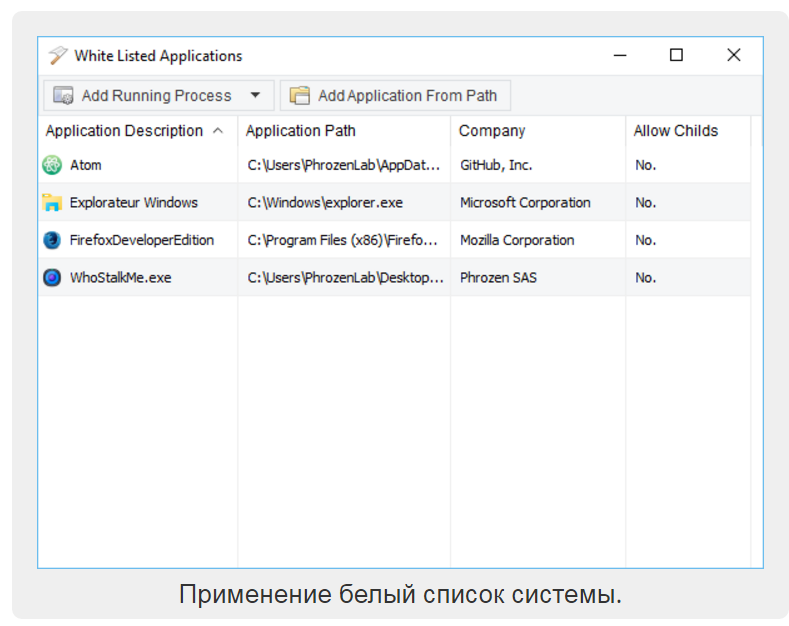
Task: Click the Phrozen SAS company cell
Action: click(x=499, y=277)
